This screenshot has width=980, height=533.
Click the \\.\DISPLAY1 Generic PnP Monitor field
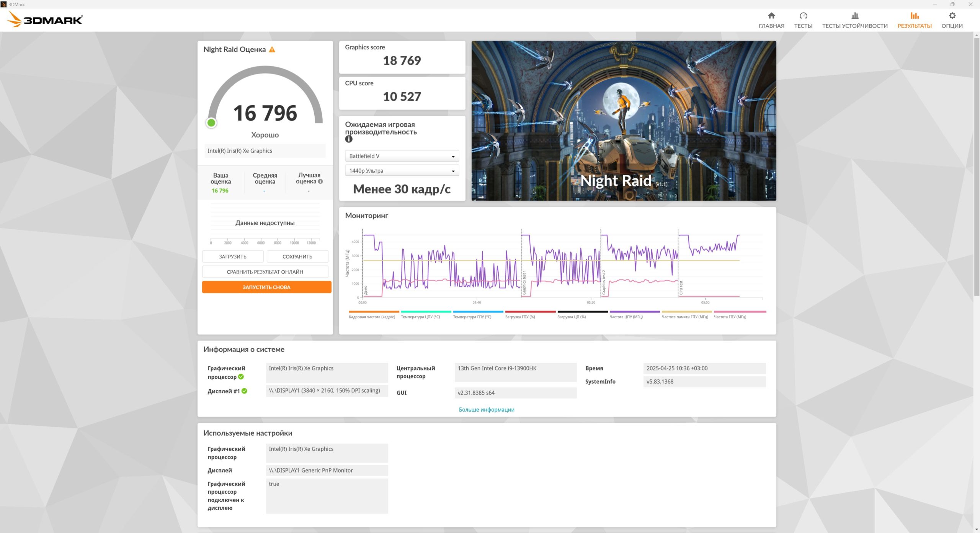tap(327, 471)
